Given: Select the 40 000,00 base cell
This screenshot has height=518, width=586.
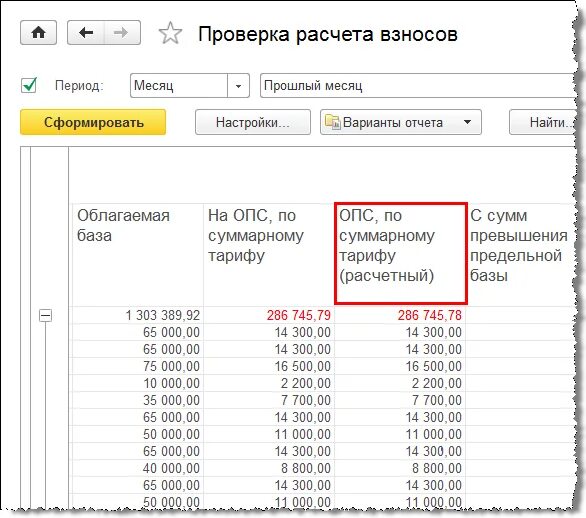Looking at the screenshot, I should point(138,468).
